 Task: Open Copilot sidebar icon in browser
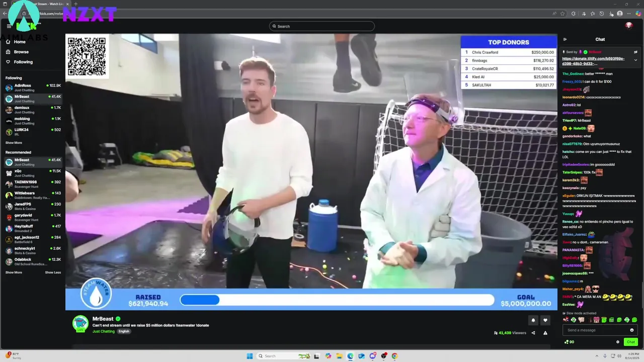click(x=638, y=14)
